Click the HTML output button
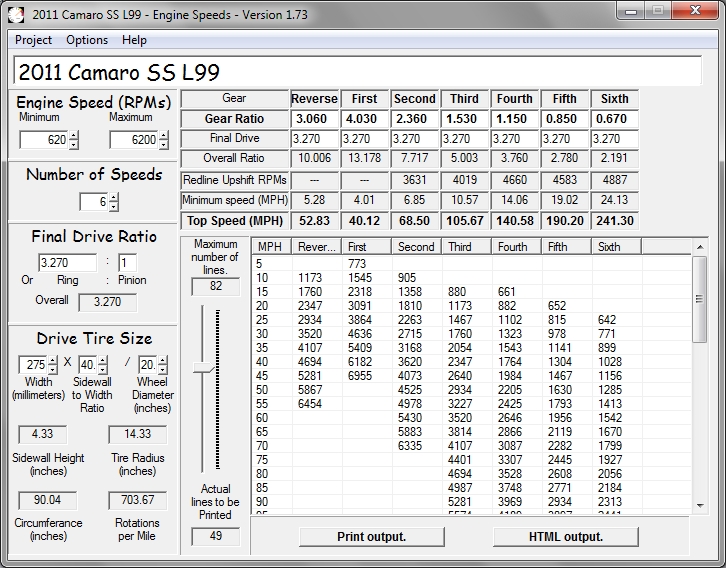 click(x=565, y=536)
